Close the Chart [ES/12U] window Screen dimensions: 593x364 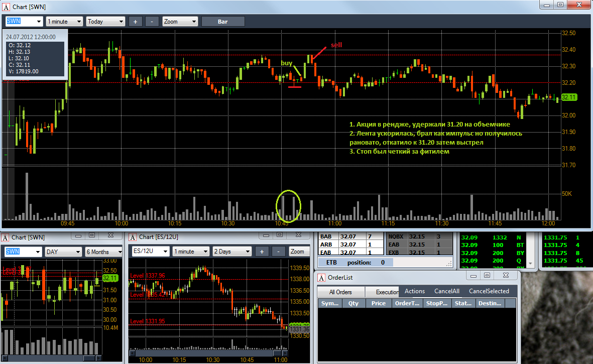pos(298,235)
